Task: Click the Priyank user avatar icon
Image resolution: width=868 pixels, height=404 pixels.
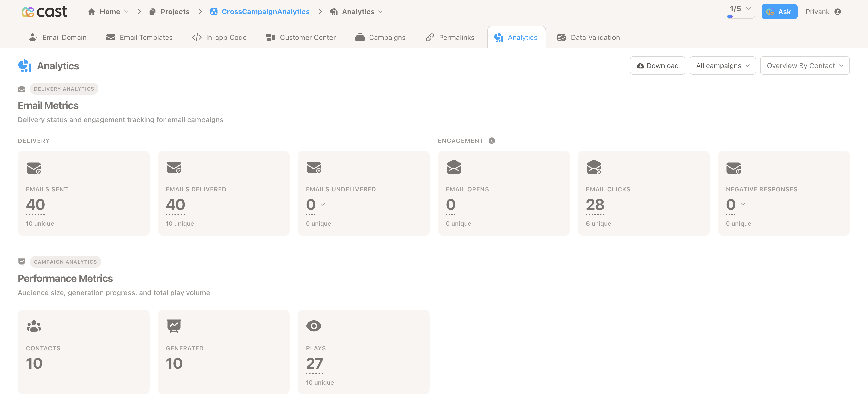Action: (838, 12)
